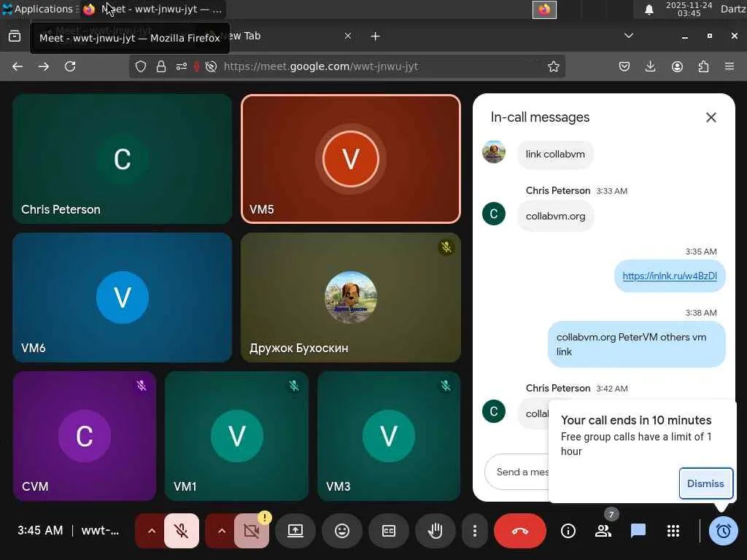Open Firefox View icon at tab bar

pos(15,36)
